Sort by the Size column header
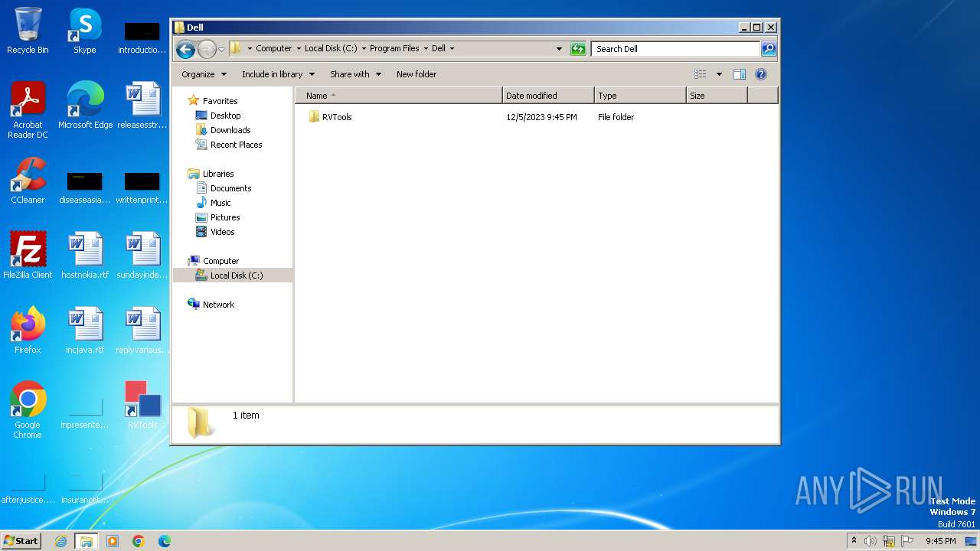This screenshot has height=551, width=980. 717,96
